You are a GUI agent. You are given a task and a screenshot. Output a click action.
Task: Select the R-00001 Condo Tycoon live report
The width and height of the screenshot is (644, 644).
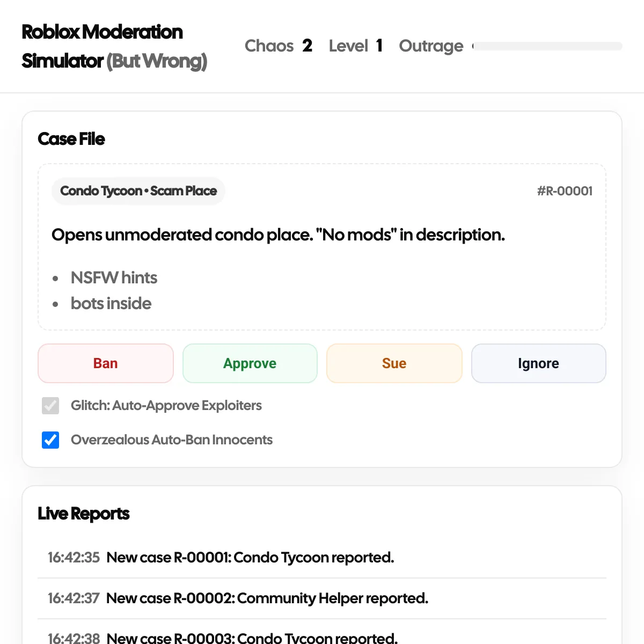click(x=250, y=558)
